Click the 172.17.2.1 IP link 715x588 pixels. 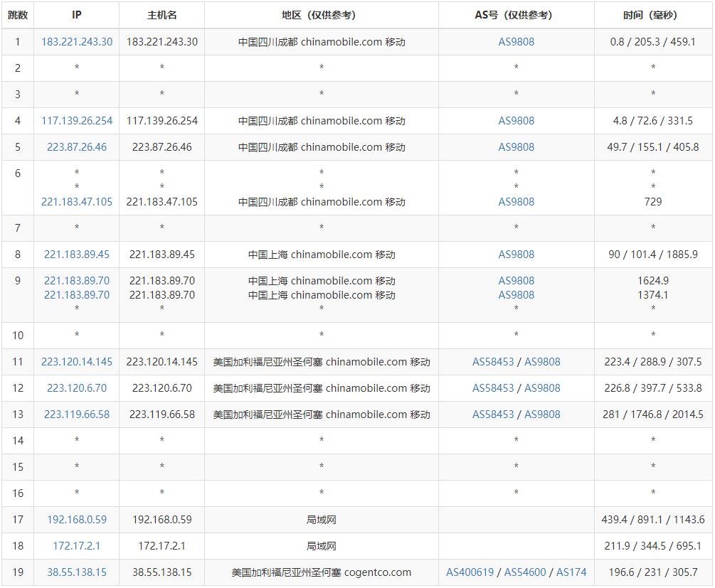point(77,546)
